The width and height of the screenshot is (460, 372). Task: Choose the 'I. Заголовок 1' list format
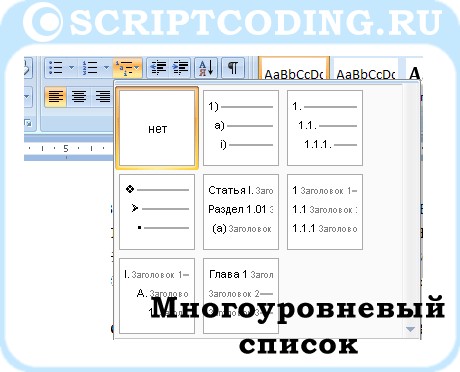[157, 296]
